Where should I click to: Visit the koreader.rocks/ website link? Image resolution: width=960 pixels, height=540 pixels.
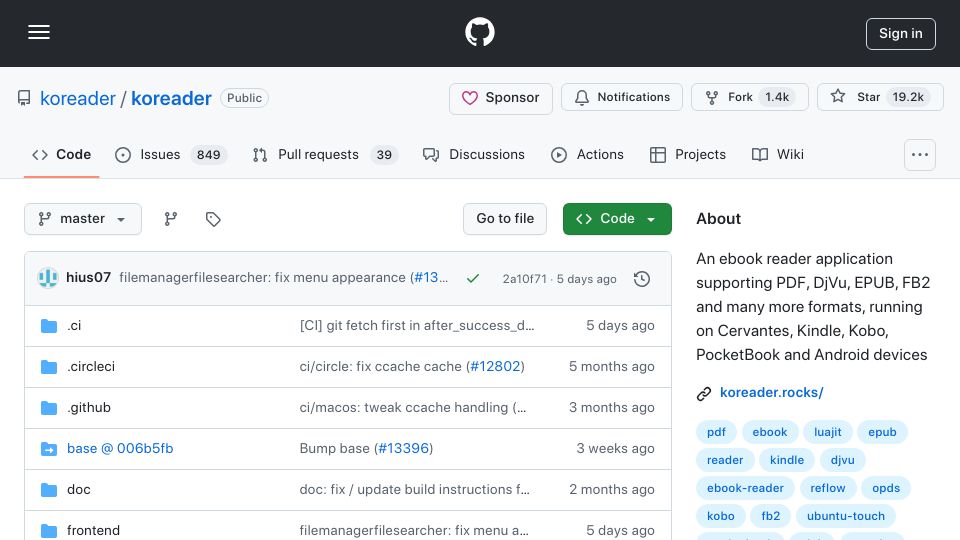771,392
